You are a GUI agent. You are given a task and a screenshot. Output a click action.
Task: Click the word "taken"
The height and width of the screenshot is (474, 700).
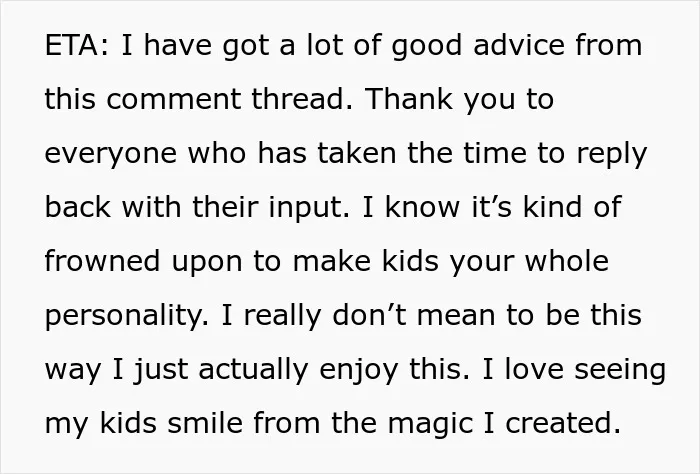coord(357,153)
